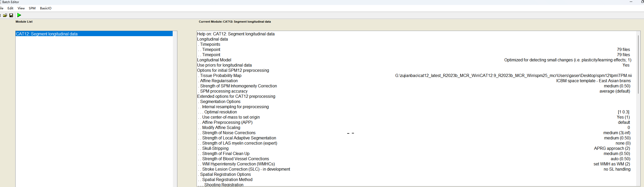
Task: Minimize the Batch Editor window
Action: coord(631,2)
